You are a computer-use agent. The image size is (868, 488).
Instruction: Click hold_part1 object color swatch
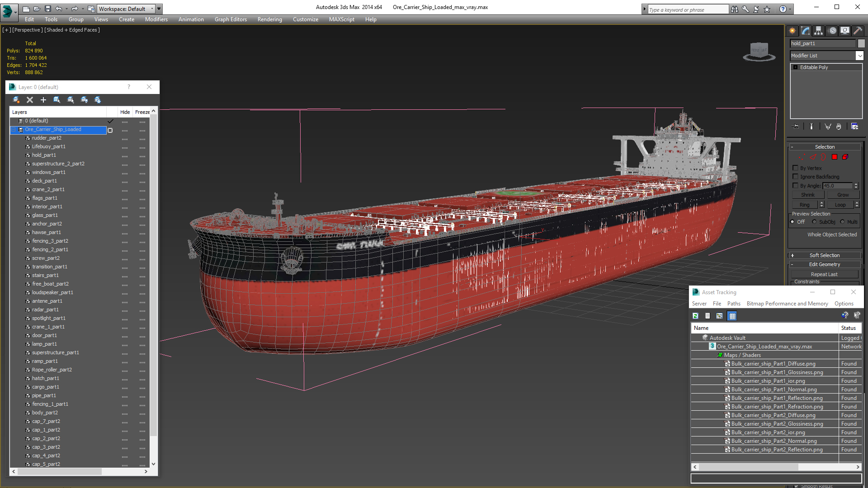(861, 43)
